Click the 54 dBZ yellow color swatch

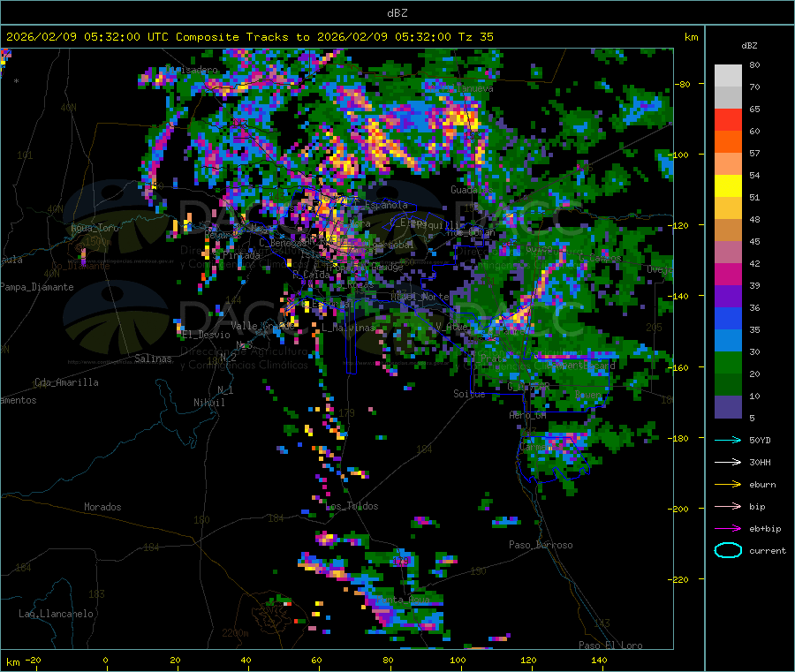[x=728, y=186]
